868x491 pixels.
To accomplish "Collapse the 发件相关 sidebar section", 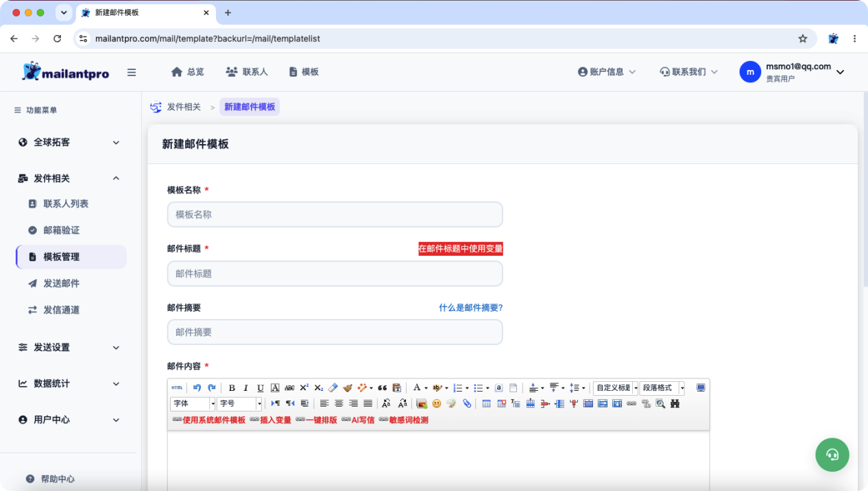I will pos(69,178).
